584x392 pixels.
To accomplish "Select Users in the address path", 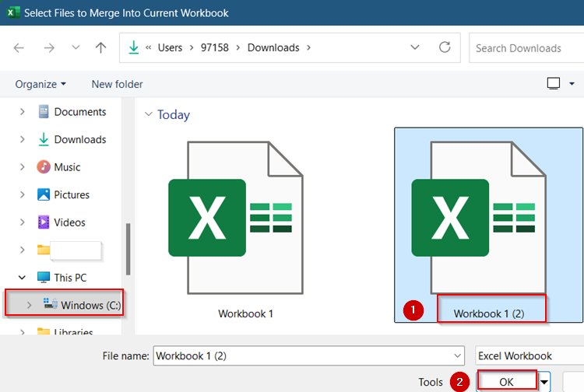I will [x=170, y=48].
